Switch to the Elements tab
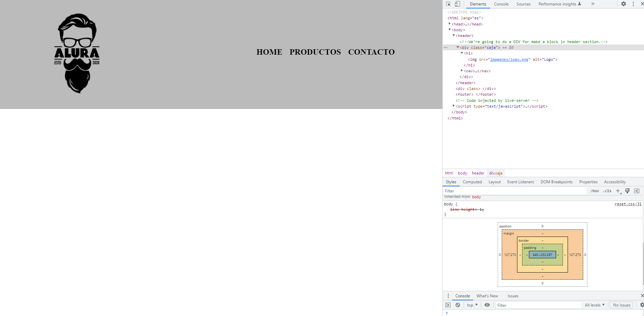This screenshot has width=644, height=316. [478, 4]
